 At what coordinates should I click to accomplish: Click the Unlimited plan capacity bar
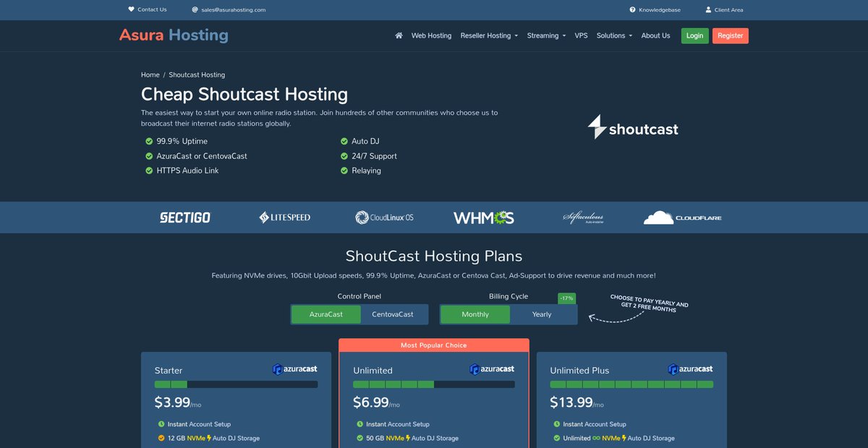pyautogui.click(x=434, y=384)
